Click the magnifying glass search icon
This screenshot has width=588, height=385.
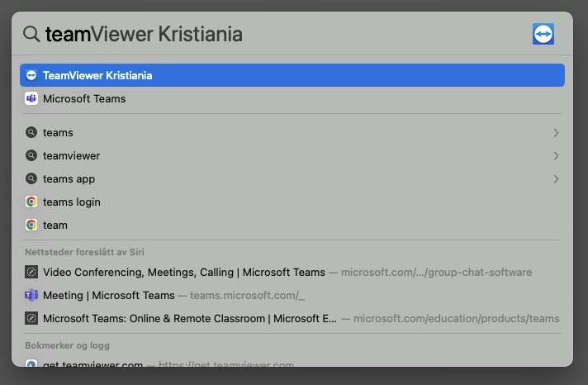tap(31, 34)
